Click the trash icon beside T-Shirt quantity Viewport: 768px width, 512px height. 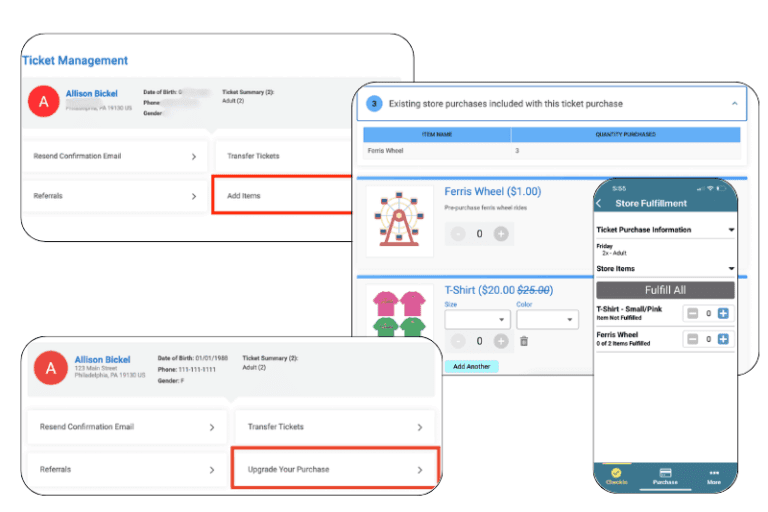[x=523, y=342]
